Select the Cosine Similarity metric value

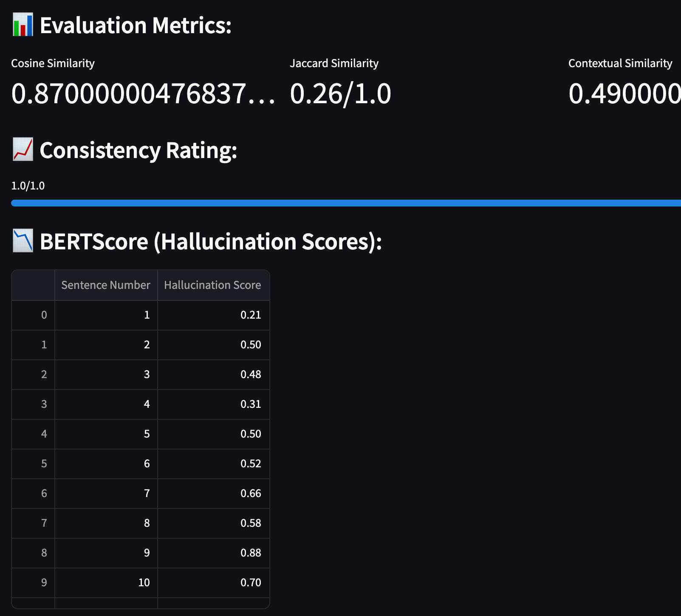(x=143, y=94)
